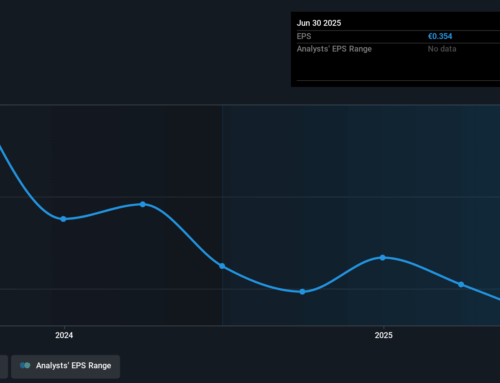Click the Analysts' EPS Range tooltip label
The width and height of the screenshot is (500, 383).
[334, 49]
